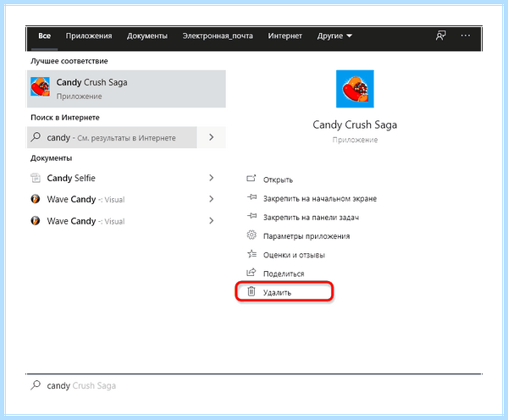
Task: Click pin icon beside Закрепить на панели задач
Action: coord(251,216)
